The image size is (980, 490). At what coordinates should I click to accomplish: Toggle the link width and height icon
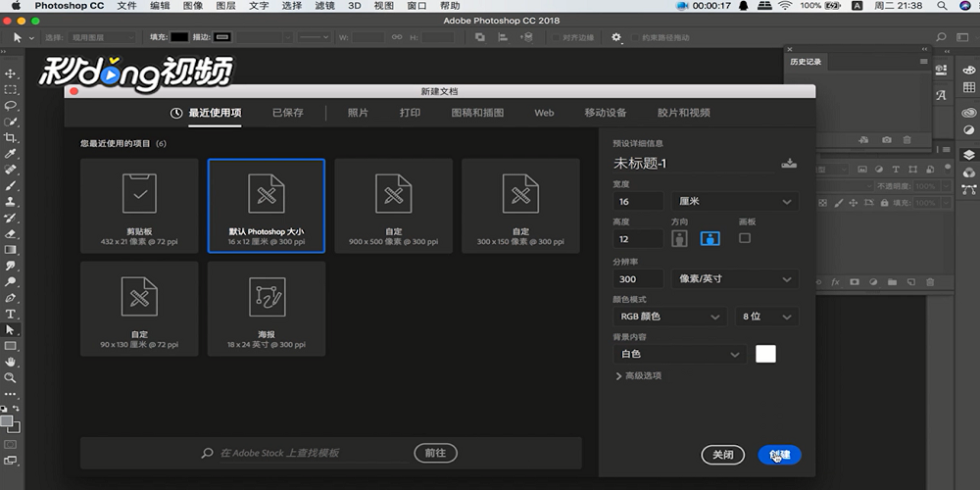coord(396,37)
